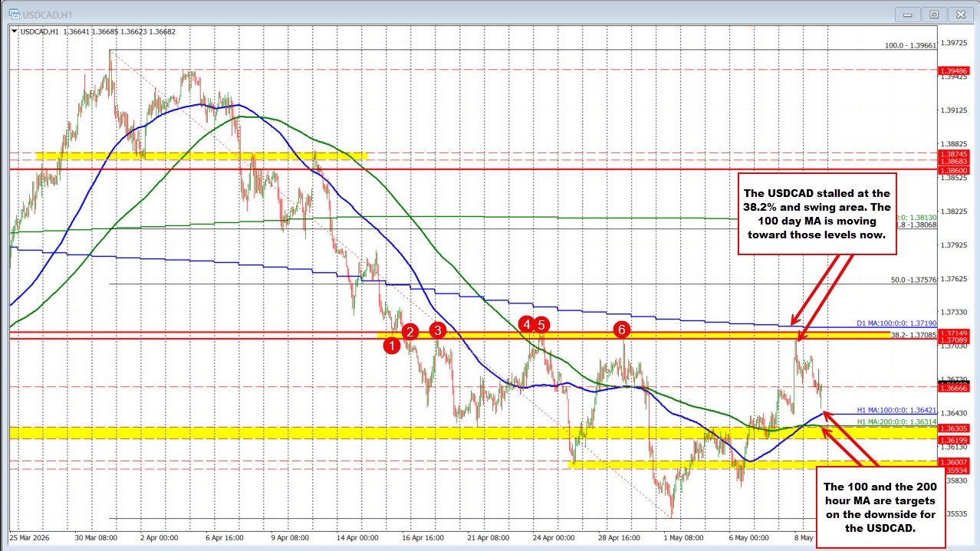Click the red 1.36305 price tag
Screen dimensions: 980x551
coord(955,428)
